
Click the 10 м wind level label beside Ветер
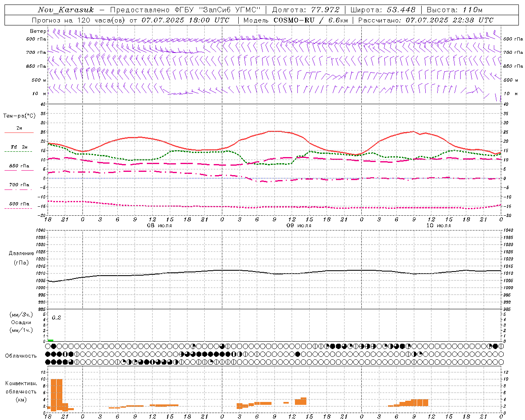(x=39, y=94)
